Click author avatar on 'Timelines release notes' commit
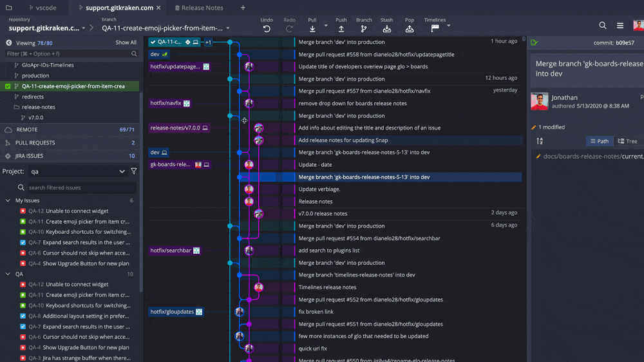 pos(258,287)
